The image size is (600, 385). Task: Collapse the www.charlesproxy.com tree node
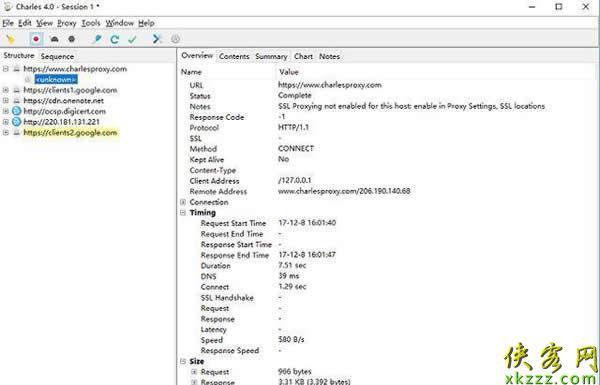click(x=6, y=69)
